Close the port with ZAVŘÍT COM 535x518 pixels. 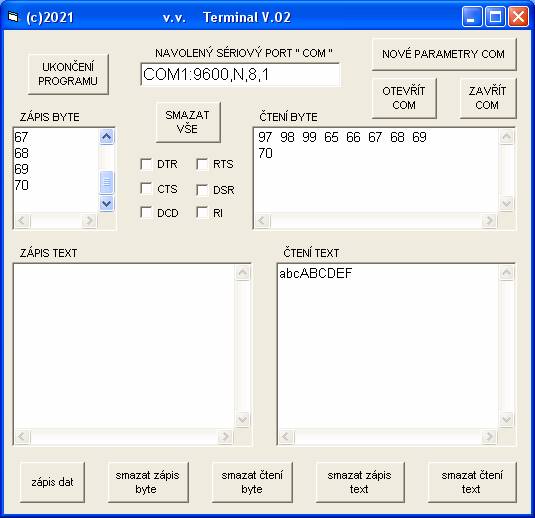pos(488,98)
